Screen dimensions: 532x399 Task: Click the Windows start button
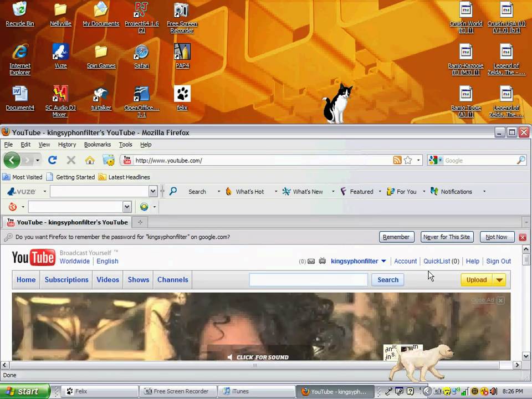(x=24, y=392)
